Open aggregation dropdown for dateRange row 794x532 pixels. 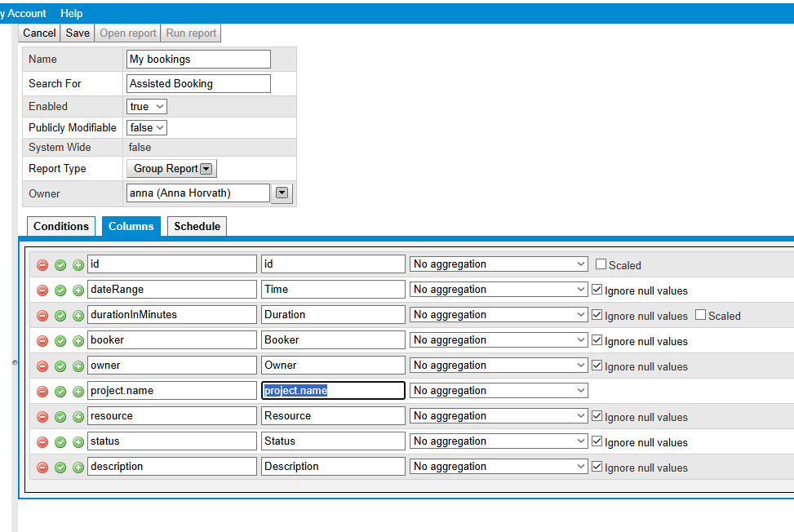[x=499, y=290]
